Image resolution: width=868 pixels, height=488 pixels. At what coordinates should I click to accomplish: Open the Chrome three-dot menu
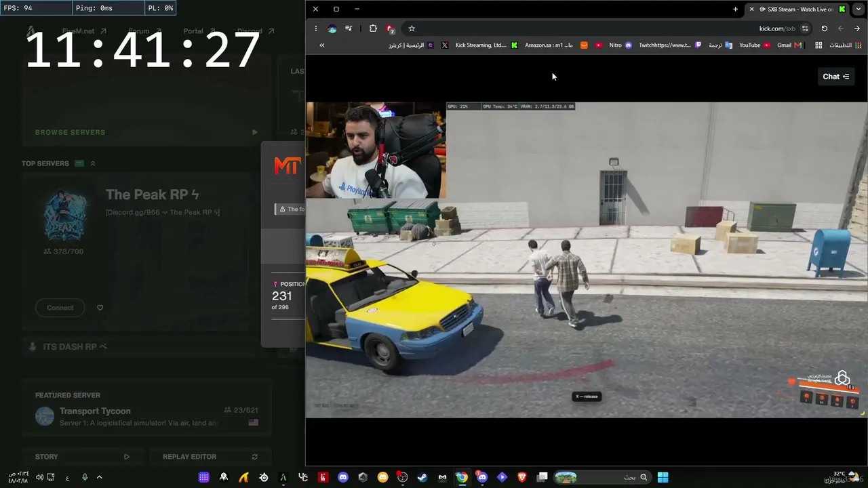coord(315,28)
